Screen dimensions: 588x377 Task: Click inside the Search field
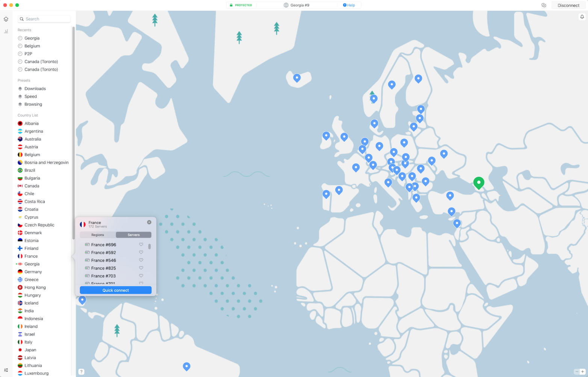44,19
